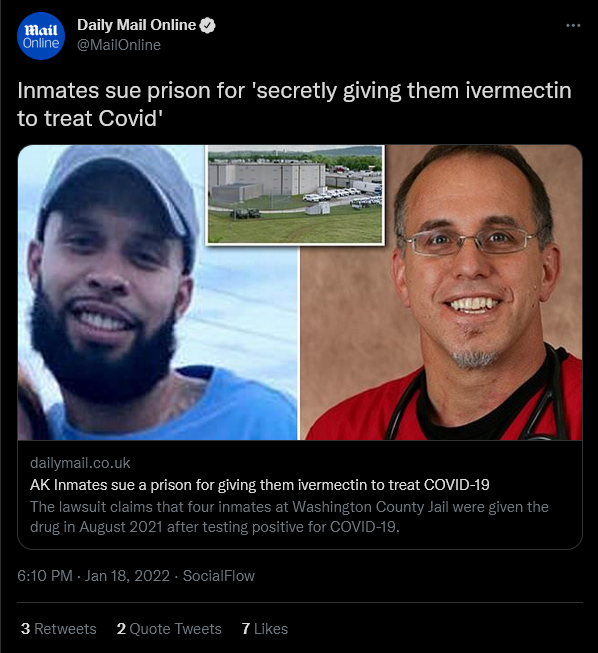Click the Daily Mail Online display name
598x653 pixels.
point(136,25)
